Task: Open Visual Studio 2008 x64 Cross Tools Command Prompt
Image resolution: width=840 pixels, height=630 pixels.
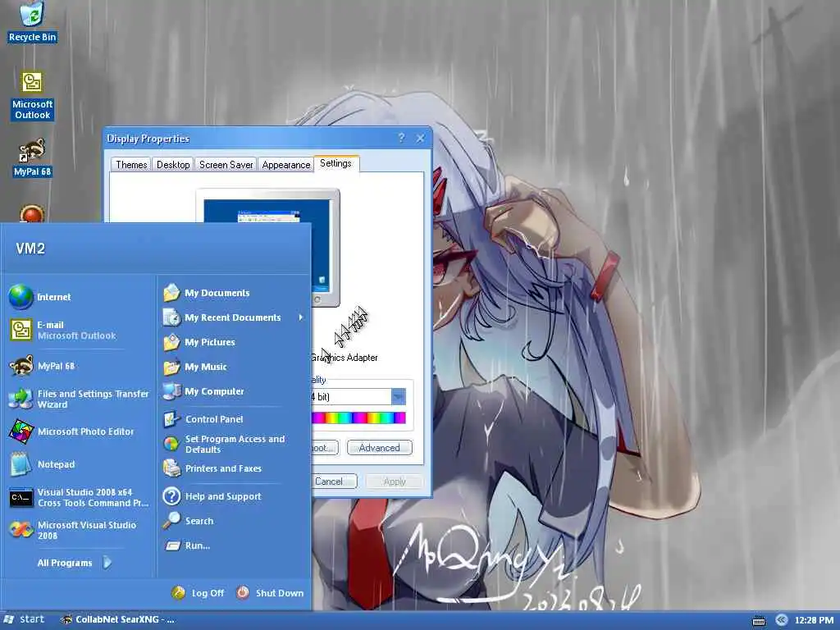Action: [80, 498]
